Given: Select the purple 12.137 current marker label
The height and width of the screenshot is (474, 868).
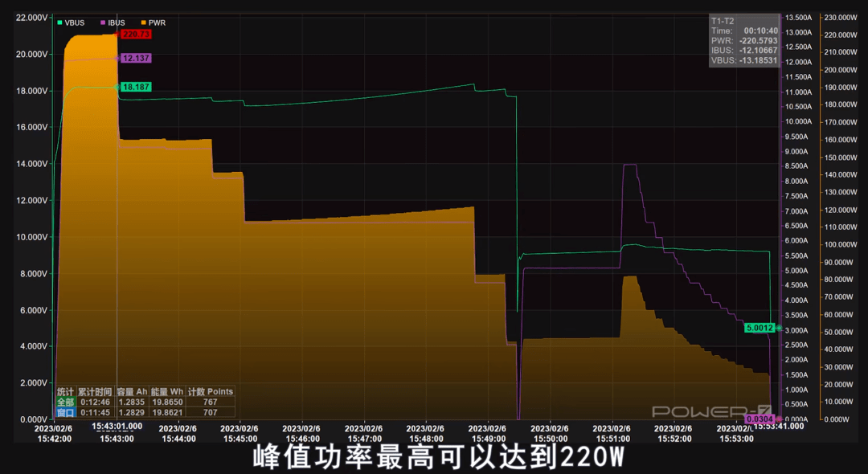Looking at the screenshot, I should pyautogui.click(x=136, y=58).
